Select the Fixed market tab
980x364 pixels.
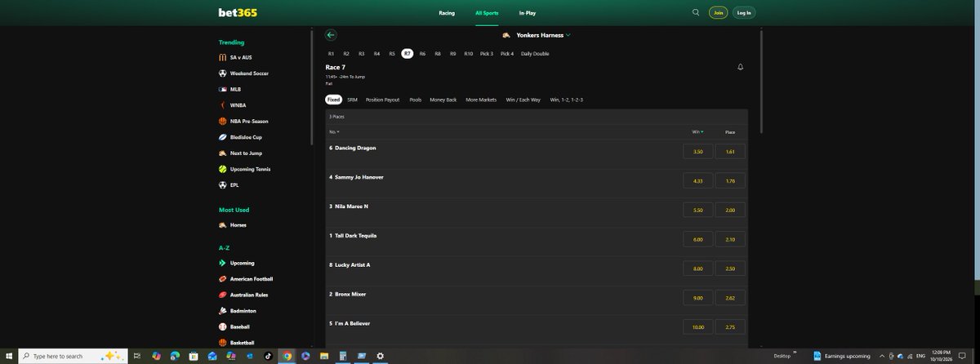coord(333,100)
